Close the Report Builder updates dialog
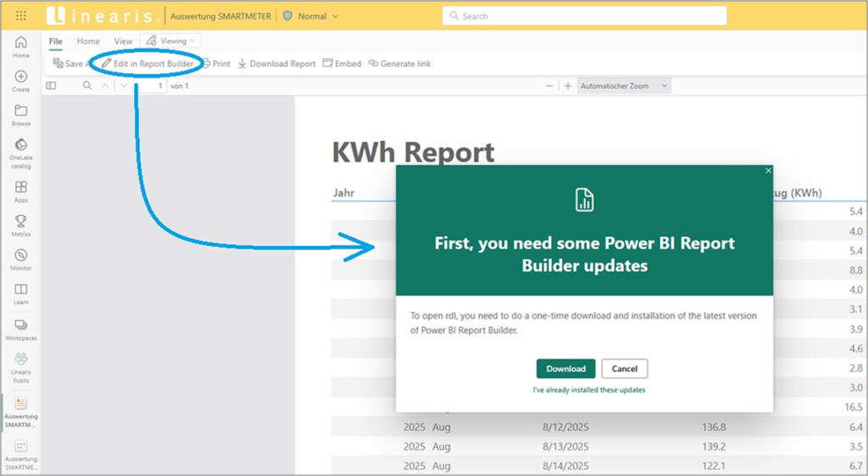 click(768, 171)
